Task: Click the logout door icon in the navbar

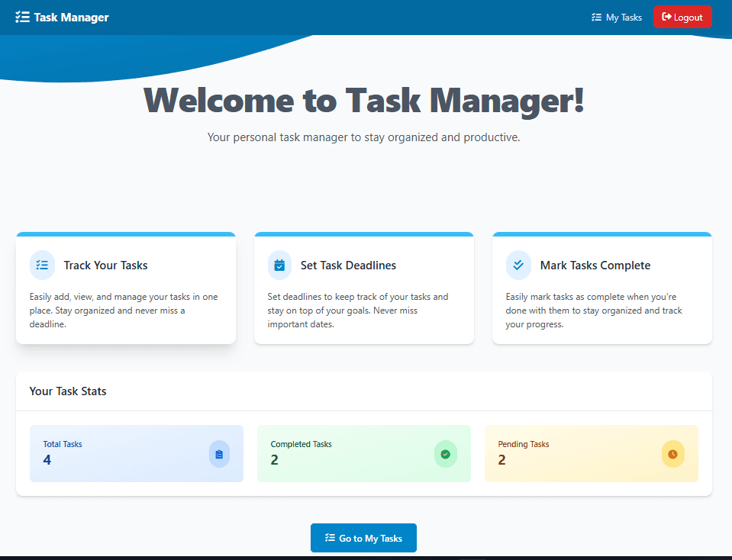Action: pyautogui.click(x=668, y=17)
